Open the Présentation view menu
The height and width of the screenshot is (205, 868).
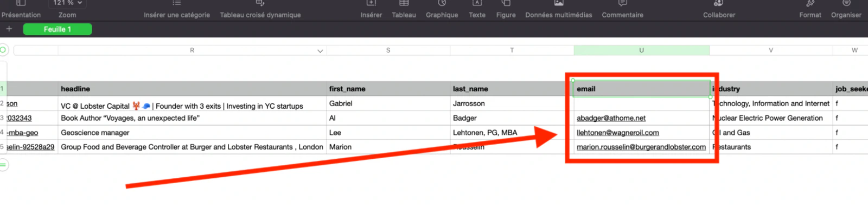point(21,10)
